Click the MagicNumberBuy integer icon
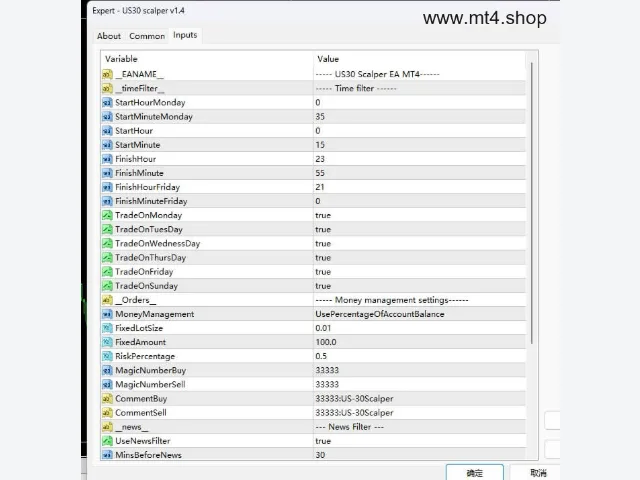Image resolution: width=640 pixels, height=480 pixels. pos(107,371)
